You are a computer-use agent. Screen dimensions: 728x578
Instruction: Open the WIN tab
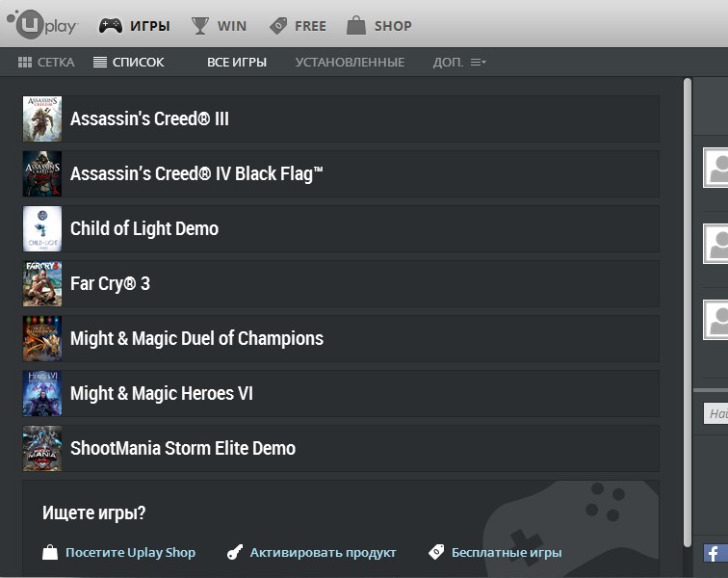click(x=232, y=26)
